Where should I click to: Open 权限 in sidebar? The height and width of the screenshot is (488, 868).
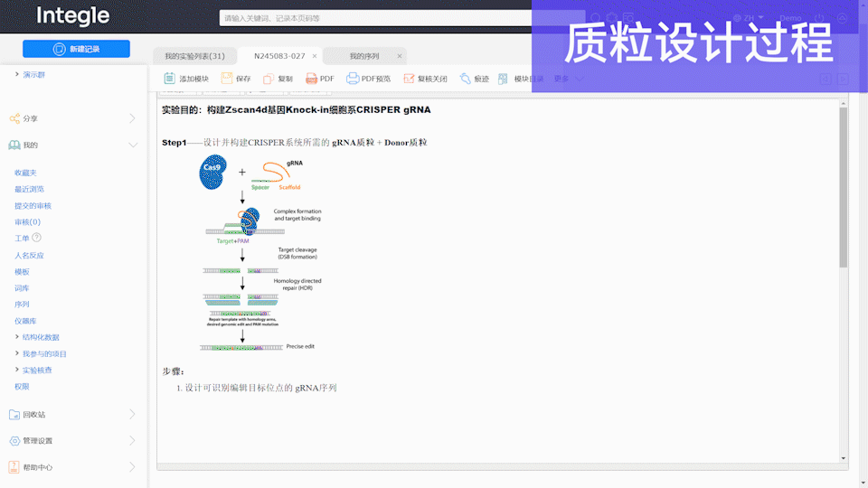tap(22, 387)
